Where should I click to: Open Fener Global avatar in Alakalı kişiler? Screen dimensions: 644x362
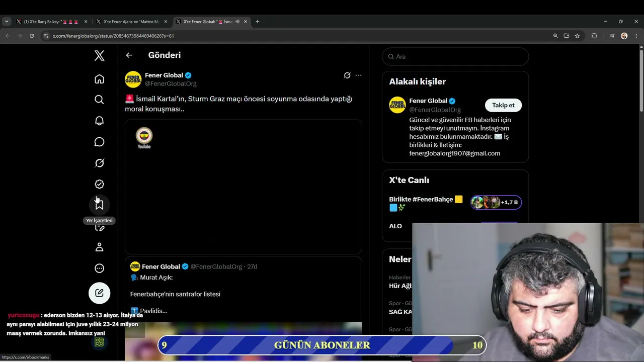pyautogui.click(x=397, y=105)
